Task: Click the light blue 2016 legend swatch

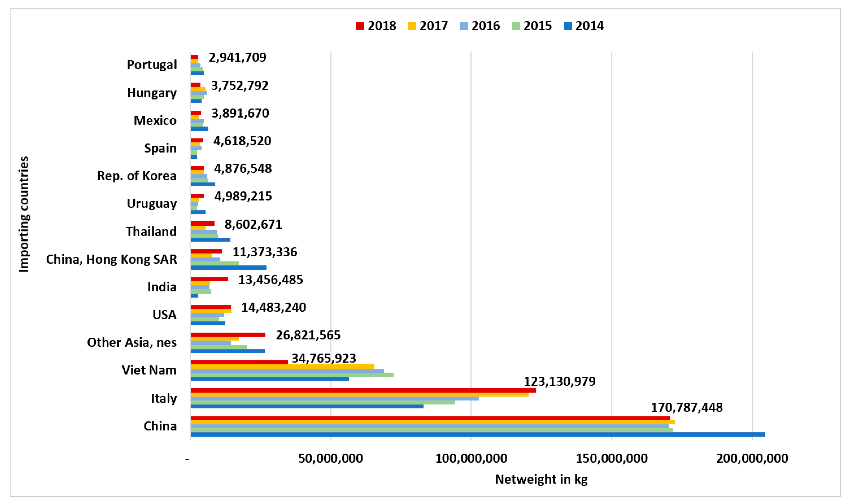Action: point(464,26)
